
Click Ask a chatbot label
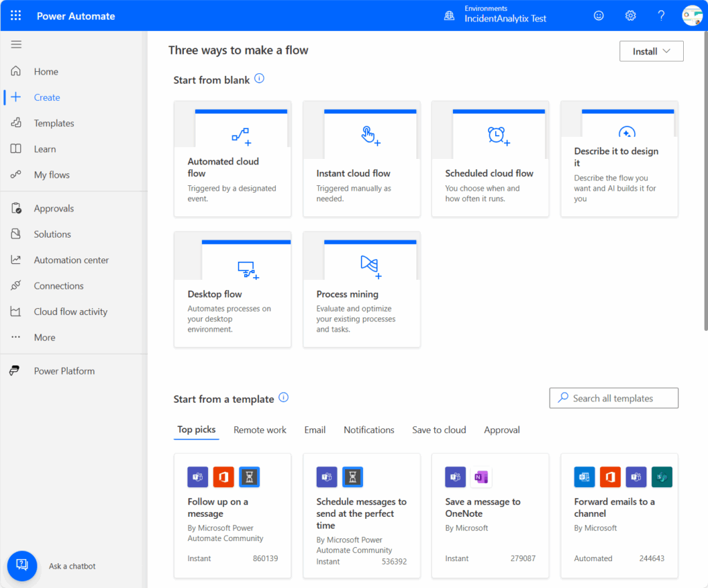pos(72,566)
